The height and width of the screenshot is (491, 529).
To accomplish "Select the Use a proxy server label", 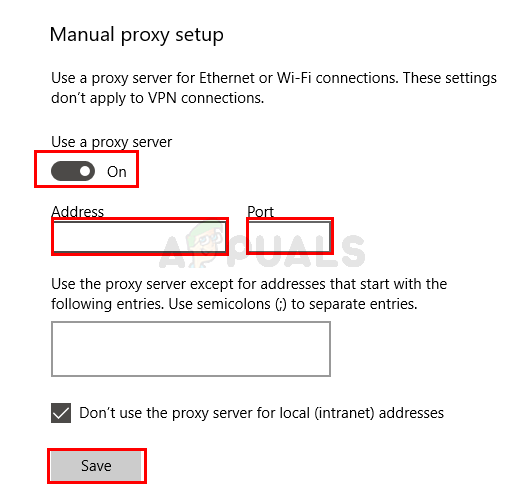I will point(112,142).
